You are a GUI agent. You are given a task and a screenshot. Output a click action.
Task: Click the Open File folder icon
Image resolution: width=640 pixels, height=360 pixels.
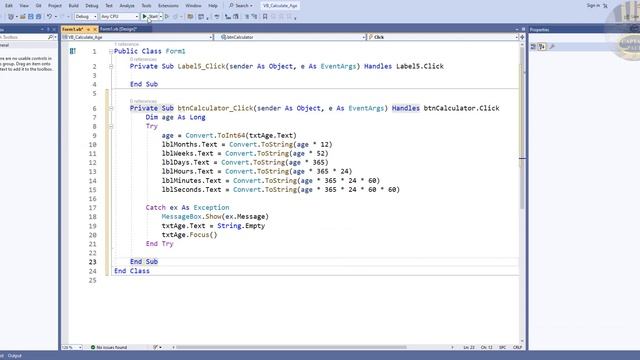click(x=23, y=17)
